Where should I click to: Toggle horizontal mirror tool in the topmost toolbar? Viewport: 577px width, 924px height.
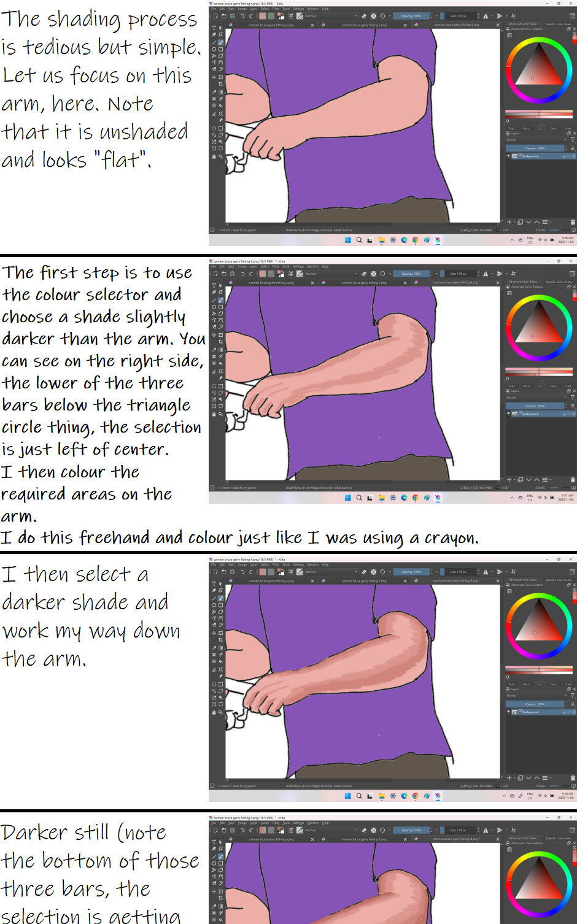coord(486,16)
